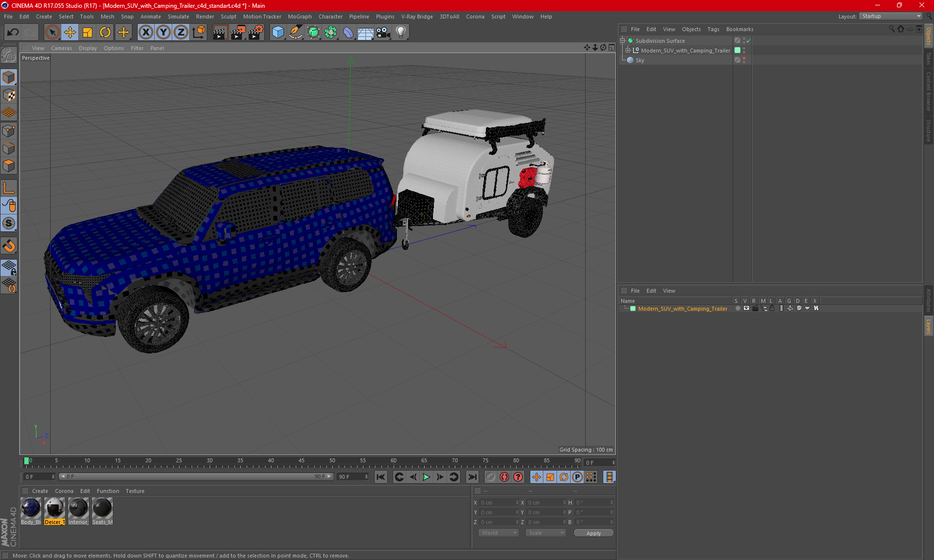Add a floor environment object
The height and width of the screenshot is (560, 934).
[366, 33]
